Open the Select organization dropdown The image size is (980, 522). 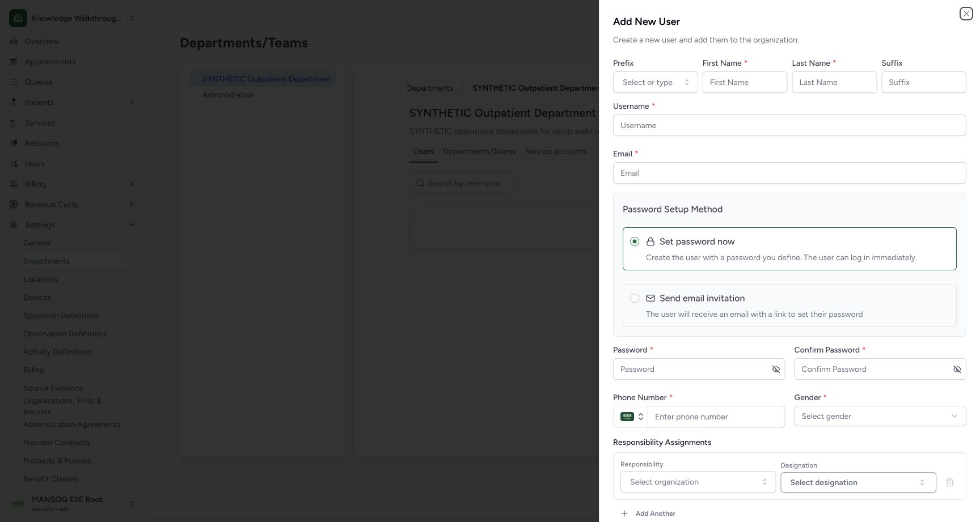tap(698, 482)
